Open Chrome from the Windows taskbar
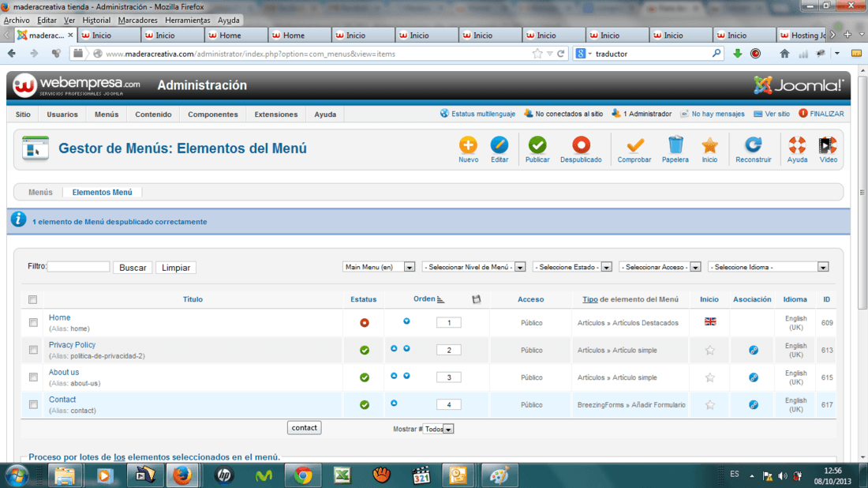Screen dimensions: 868x488 pos(303,476)
